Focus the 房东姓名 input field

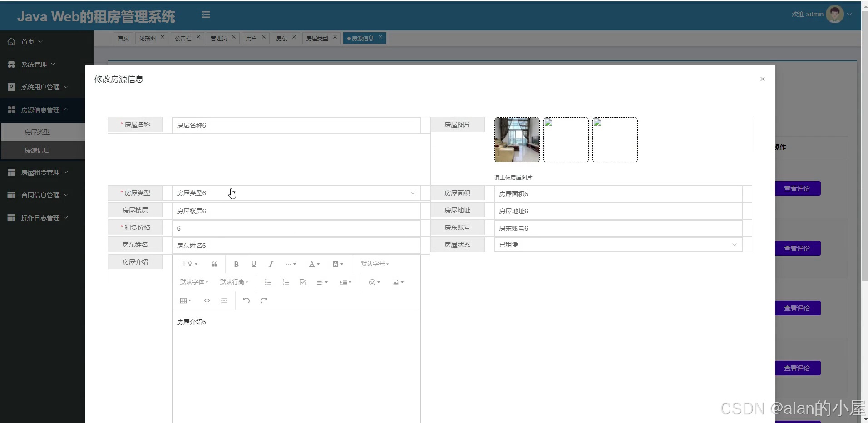point(296,246)
